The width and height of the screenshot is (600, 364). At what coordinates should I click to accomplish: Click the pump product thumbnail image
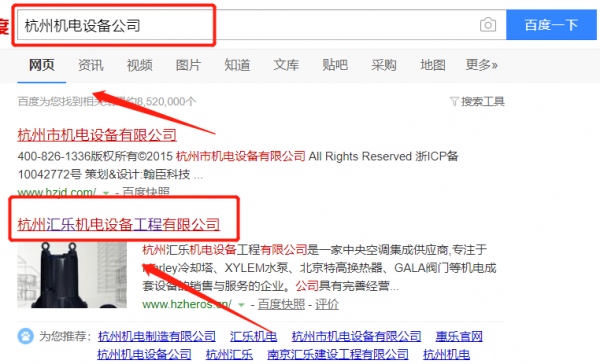[x=72, y=275]
